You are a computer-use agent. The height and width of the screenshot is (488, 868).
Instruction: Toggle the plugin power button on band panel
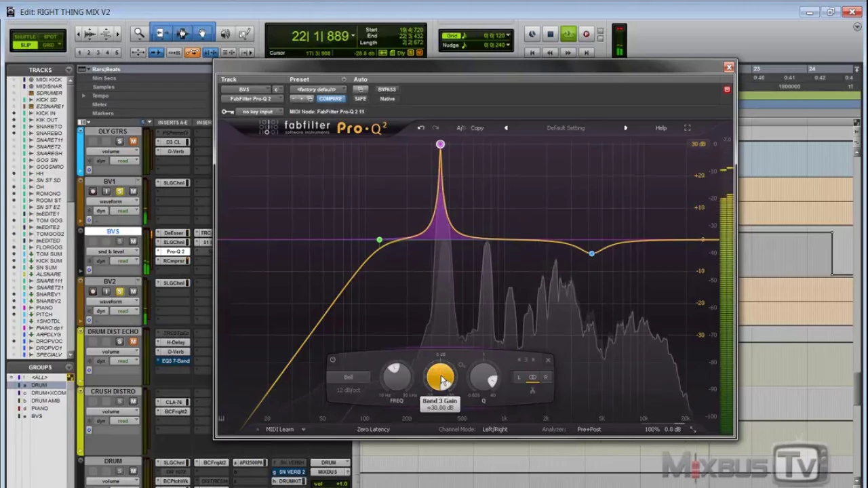[332, 360]
